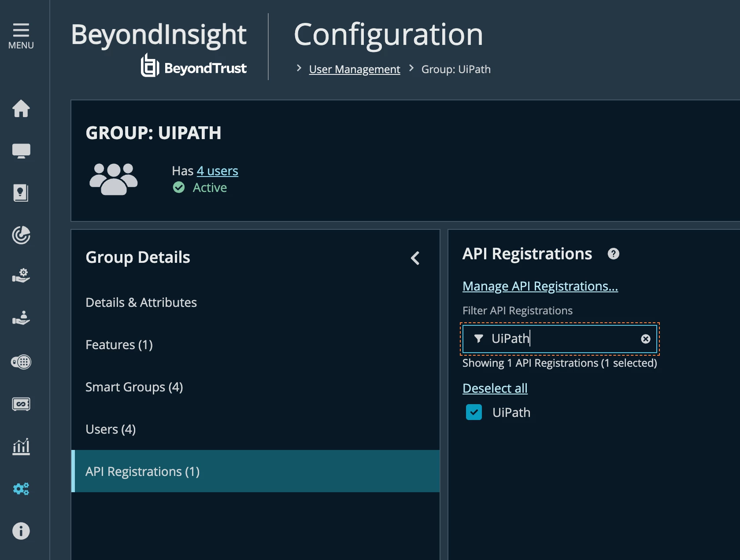Focus the Filter API Registrations input
This screenshot has width=740, height=560.
[x=559, y=339]
